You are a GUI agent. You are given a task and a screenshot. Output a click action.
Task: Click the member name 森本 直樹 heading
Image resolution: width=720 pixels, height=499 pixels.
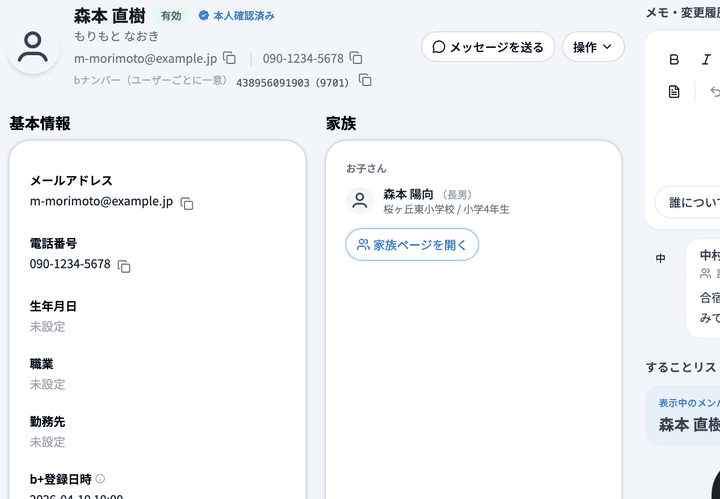point(110,16)
